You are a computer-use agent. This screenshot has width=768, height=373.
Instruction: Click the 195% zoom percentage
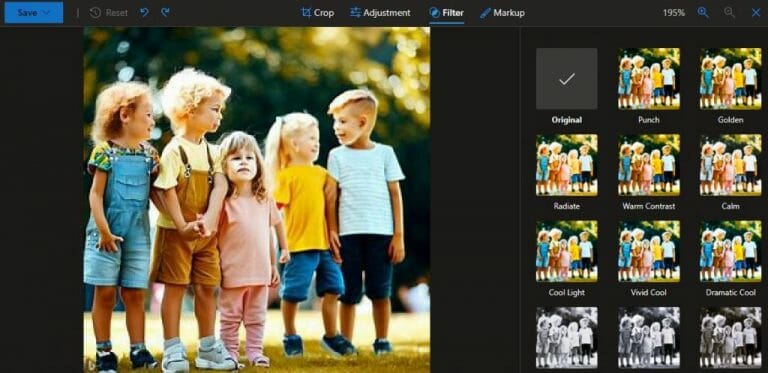(673, 13)
